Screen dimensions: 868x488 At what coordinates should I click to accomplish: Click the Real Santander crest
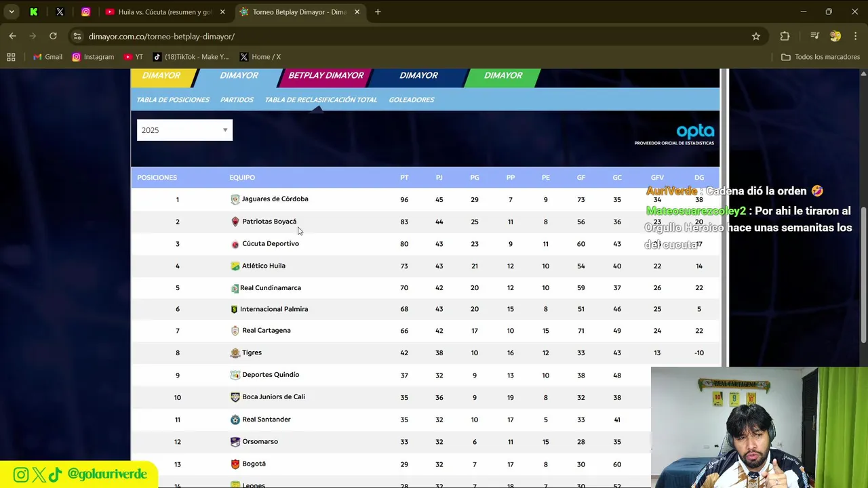pos(235,420)
